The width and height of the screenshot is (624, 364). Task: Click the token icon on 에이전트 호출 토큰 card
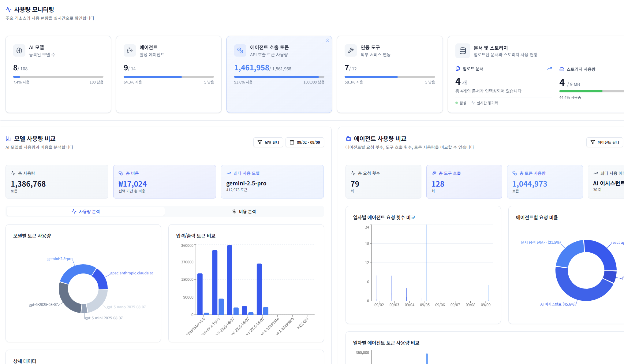[240, 50]
